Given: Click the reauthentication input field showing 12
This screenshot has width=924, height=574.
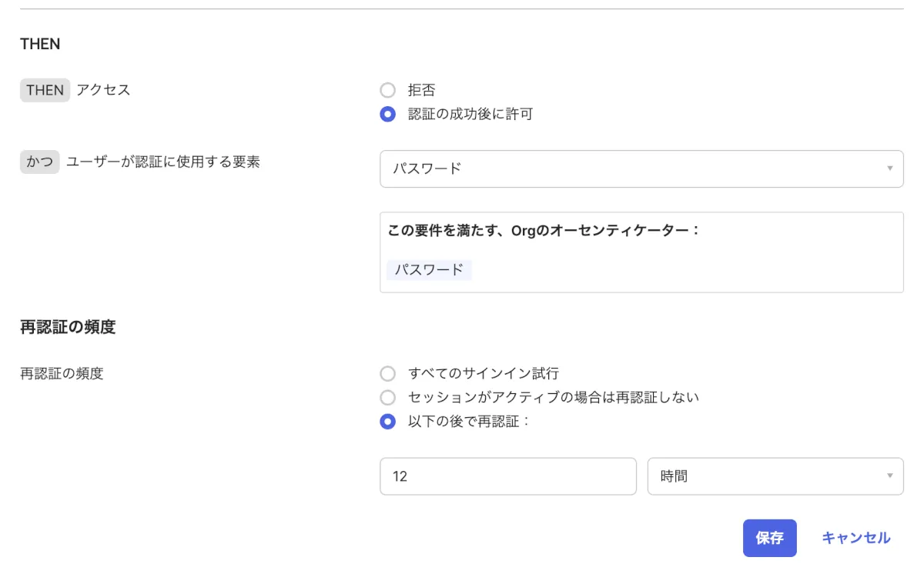Looking at the screenshot, I should [x=507, y=476].
